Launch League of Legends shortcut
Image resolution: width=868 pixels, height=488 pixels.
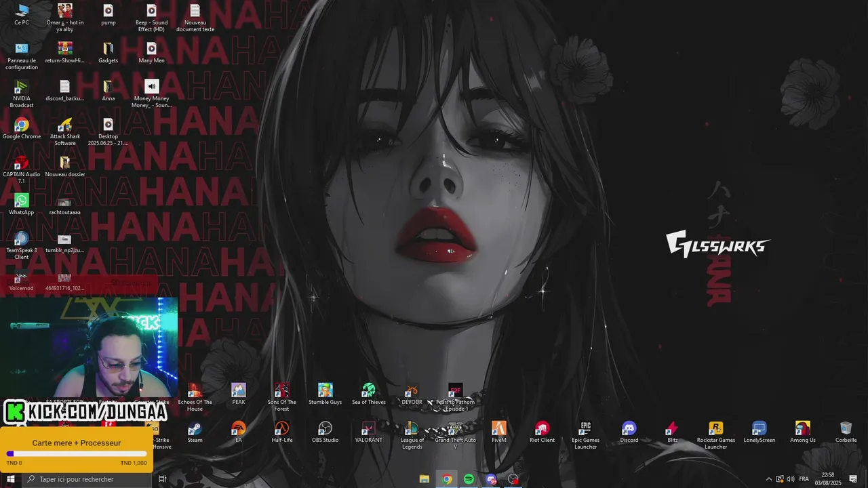tap(412, 436)
